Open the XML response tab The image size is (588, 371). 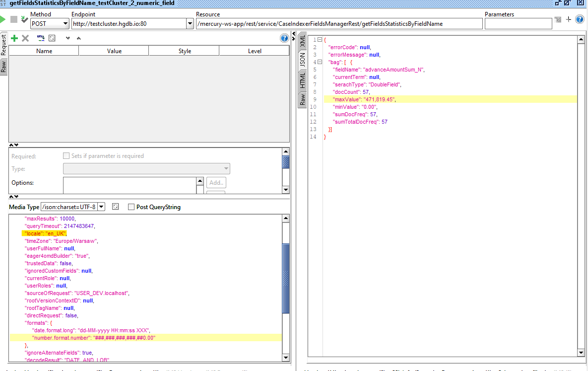click(302, 42)
